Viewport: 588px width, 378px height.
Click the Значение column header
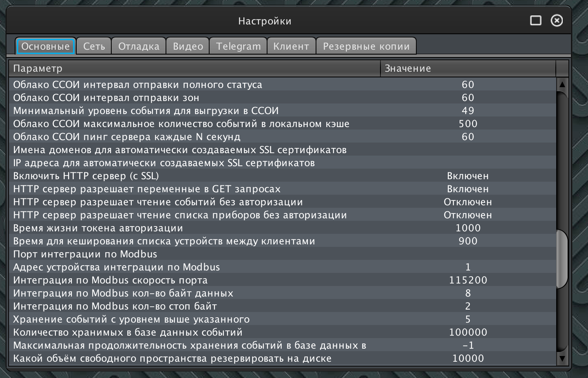pos(468,68)
